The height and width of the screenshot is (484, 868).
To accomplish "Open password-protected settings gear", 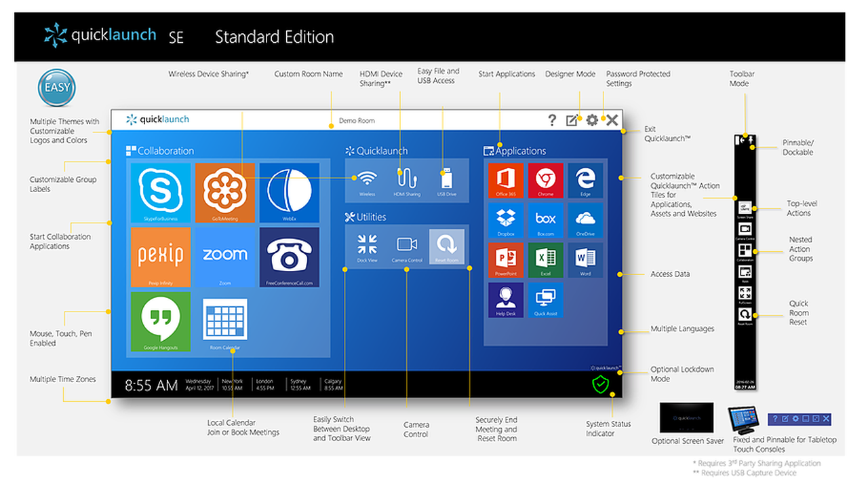I will [x=592, y=120].
